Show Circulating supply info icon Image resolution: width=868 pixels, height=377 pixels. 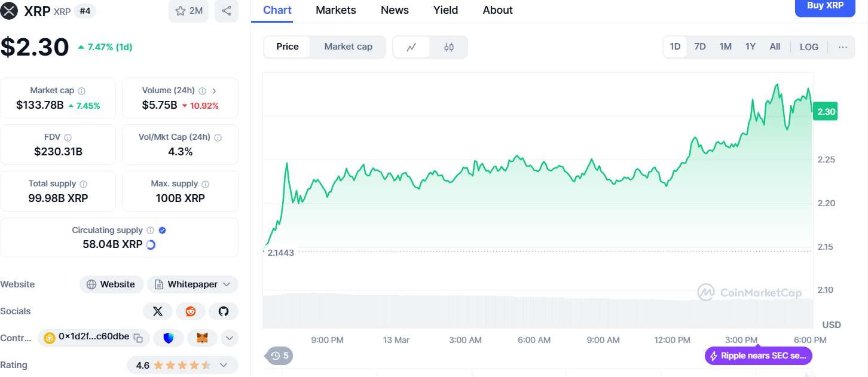click(151, 231)
